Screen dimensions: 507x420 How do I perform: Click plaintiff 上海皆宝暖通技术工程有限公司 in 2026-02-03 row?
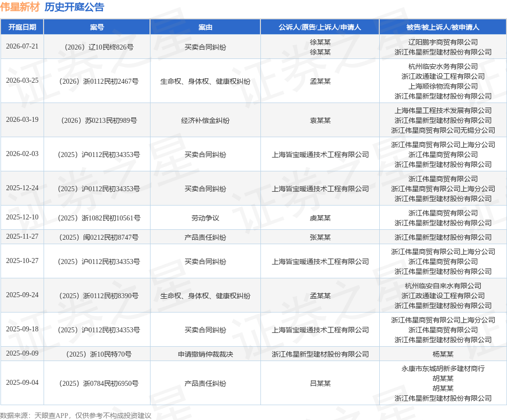[320, 155]
